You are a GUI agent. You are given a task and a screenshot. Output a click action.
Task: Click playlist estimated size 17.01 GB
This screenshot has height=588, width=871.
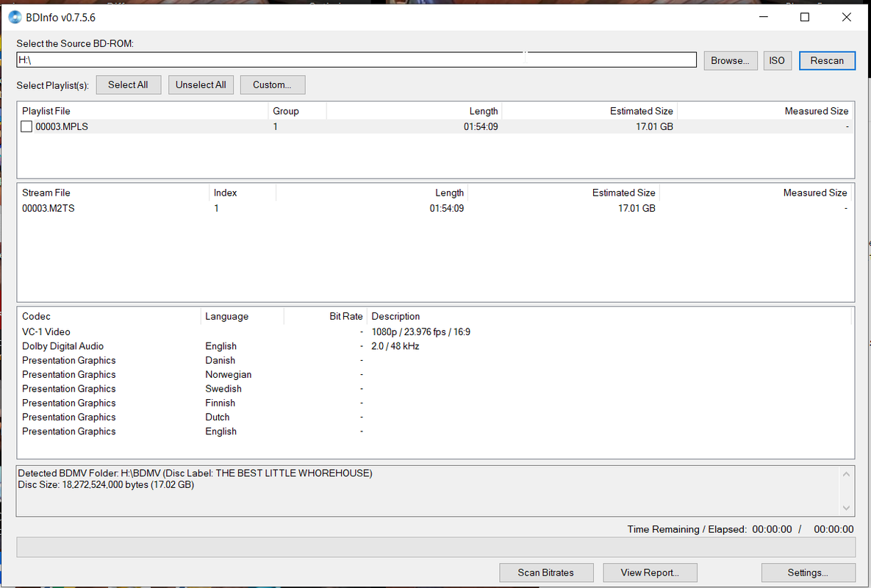pyautogui.click(x=654, y=126)
